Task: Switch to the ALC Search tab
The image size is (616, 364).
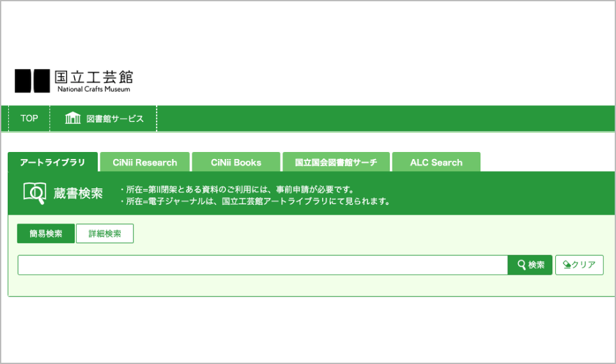Action: (x=436, y=162)
